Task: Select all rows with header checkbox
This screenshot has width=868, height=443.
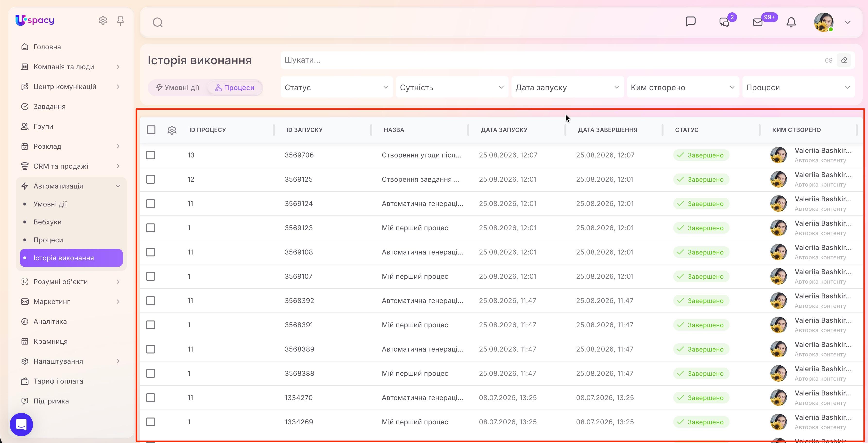Action: tap(151, 130)
